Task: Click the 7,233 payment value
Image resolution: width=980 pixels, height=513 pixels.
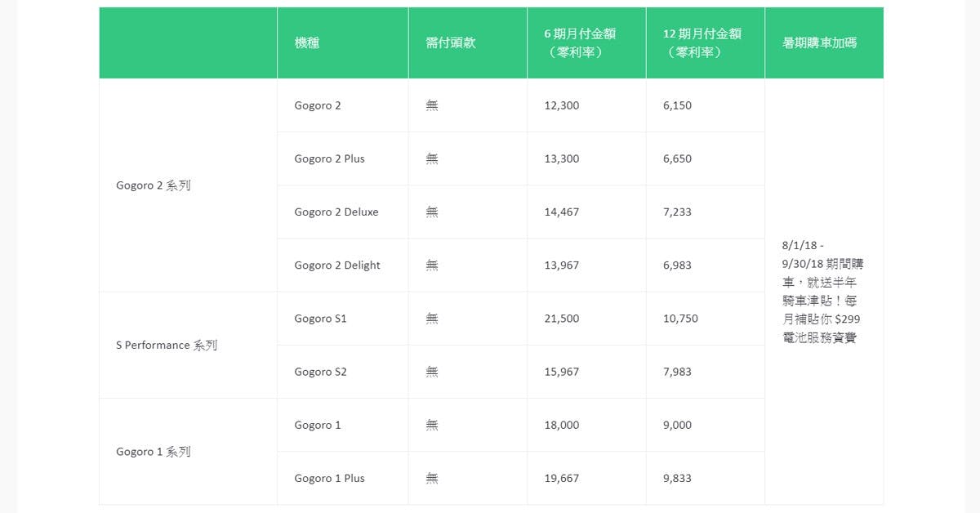Action: (677, 212)
